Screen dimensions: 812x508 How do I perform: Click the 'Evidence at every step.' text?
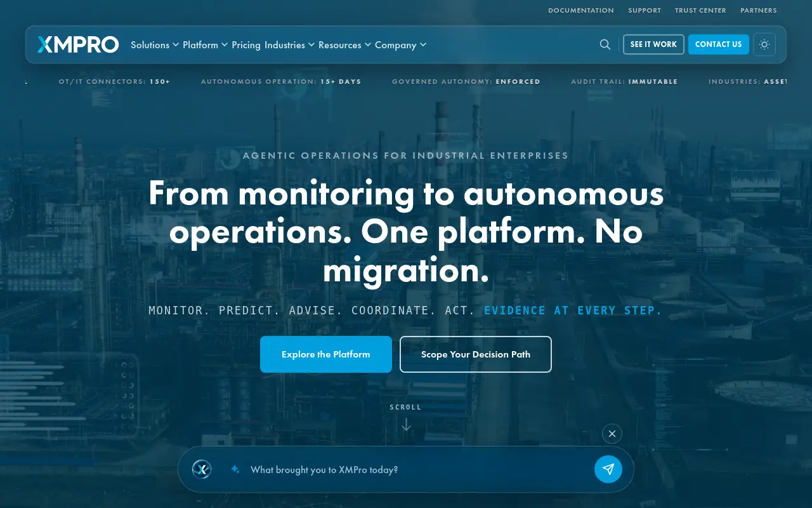click(573, 311)
